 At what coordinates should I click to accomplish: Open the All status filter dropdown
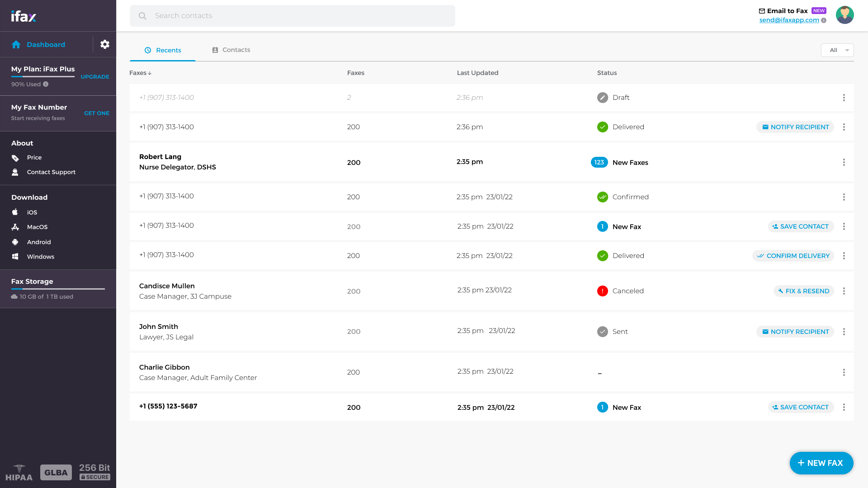tap(837, 50)
